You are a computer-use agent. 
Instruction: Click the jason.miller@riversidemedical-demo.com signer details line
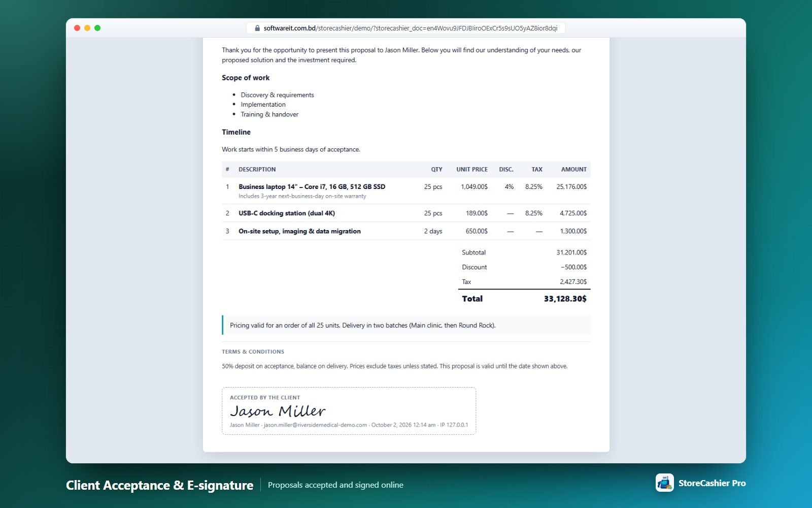[x=349, y=425]
